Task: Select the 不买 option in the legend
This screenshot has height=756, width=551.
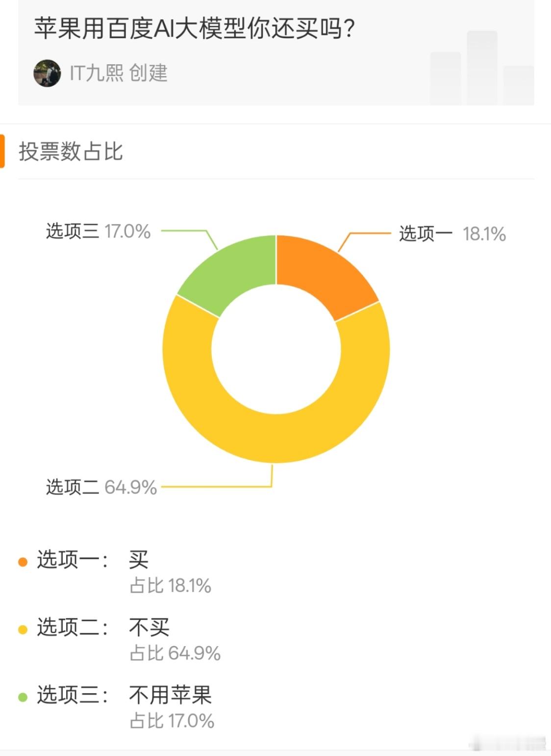Action: pos(149,627)
